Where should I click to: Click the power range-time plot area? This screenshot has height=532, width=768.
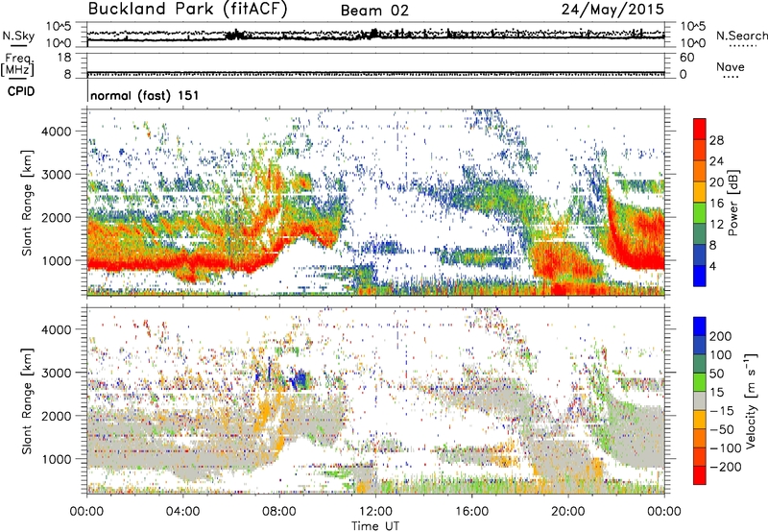(x=375, y=203)
